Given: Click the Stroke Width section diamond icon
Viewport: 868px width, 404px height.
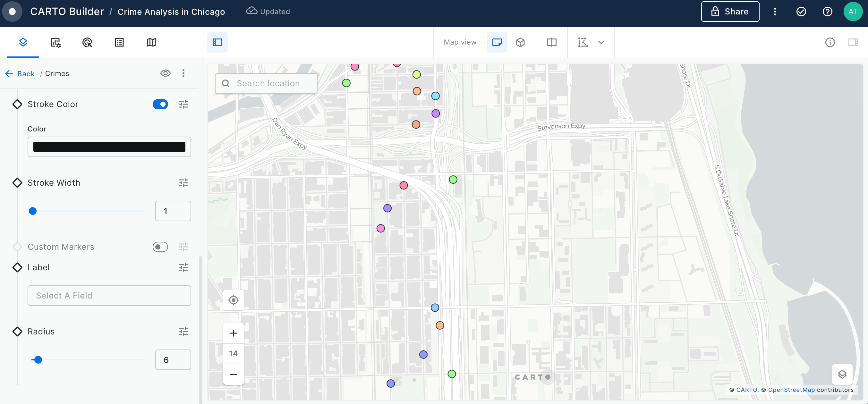Looking at the screenshot, I should coord(17,183).
